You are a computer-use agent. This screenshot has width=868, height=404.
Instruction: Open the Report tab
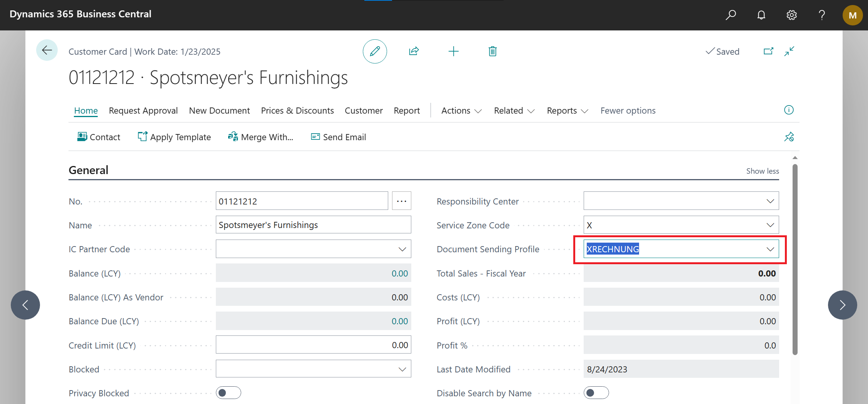(x=407, y=111)
